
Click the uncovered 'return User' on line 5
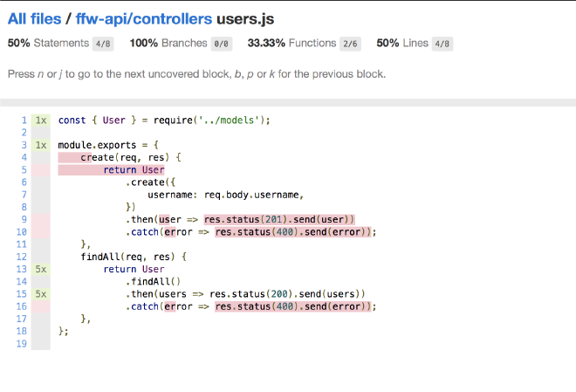[x=134, y=170]
